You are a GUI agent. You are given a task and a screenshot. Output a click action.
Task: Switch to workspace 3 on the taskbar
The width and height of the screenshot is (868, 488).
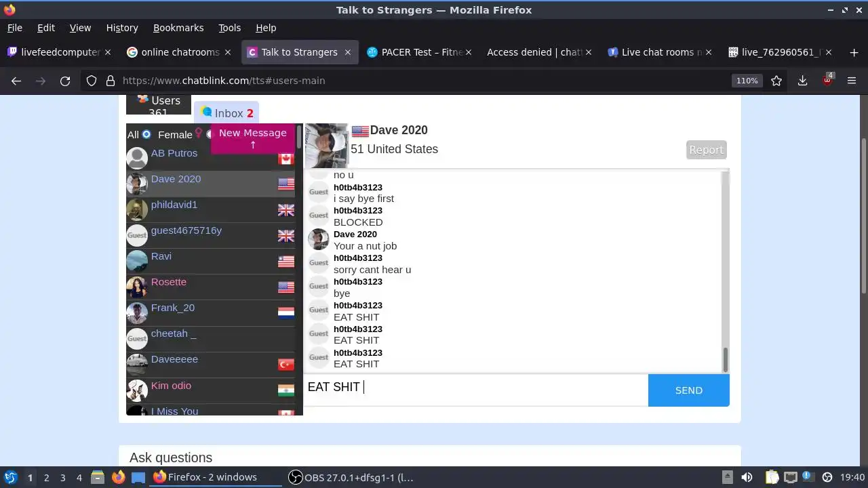click(x=62, y=477)
